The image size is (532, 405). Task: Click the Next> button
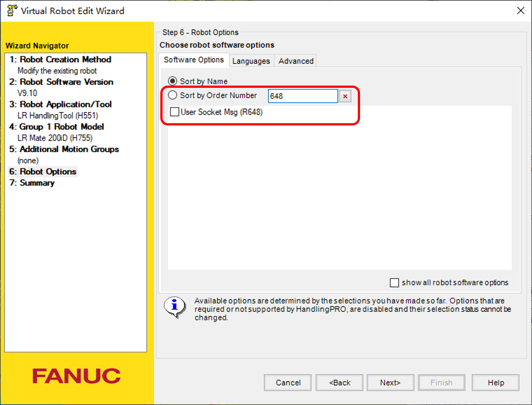tap(390, 383)
